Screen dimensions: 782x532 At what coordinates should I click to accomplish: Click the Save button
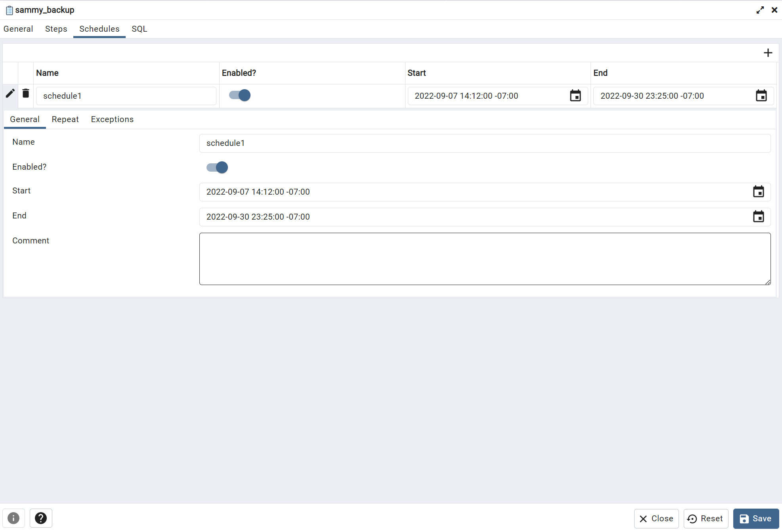pos(756,519)
